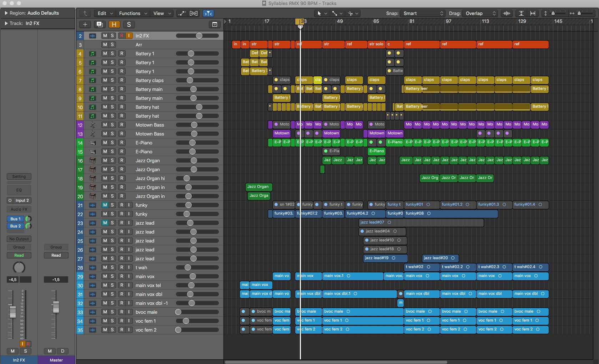Image resolution: width=599 pixels, height=364 pixels.
Task: Open the Snap mode Smart dropdown
Action: pos(423,13)
